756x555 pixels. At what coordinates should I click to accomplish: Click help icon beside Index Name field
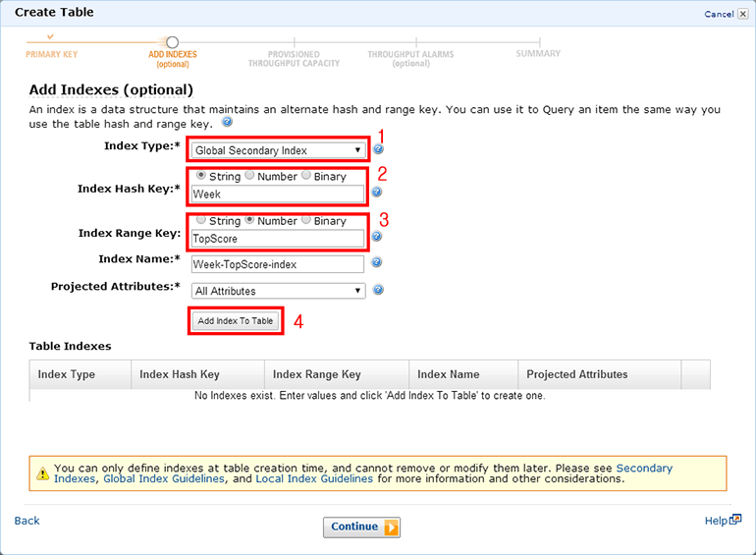pos(378,263)
